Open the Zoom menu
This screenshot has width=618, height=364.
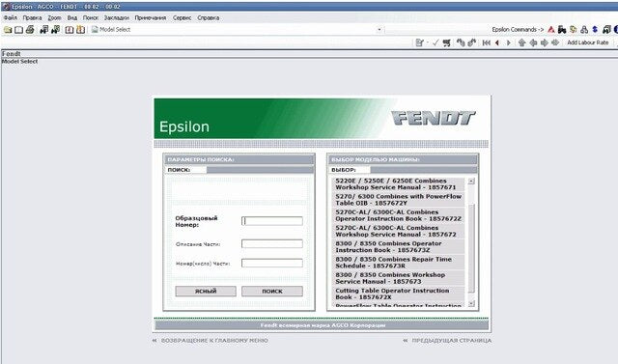[x=54, y=17]
